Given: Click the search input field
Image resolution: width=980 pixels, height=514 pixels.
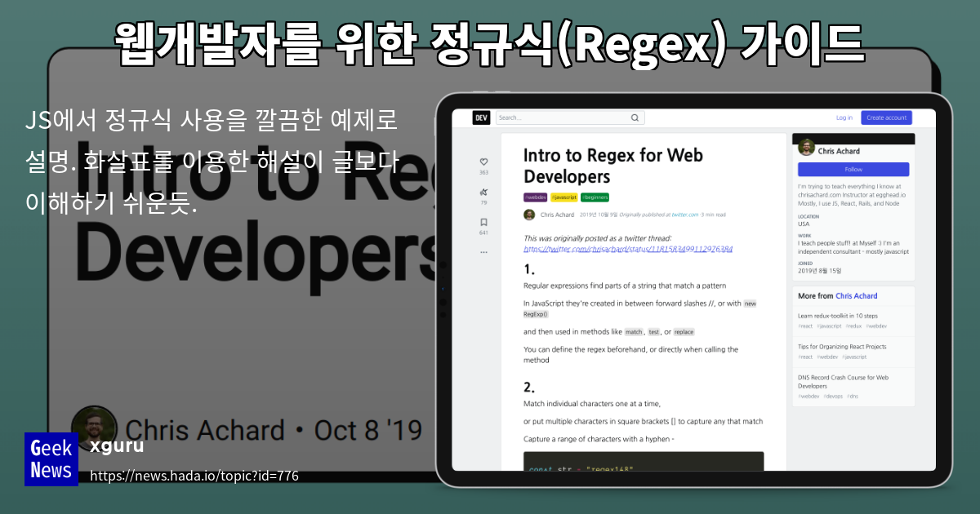Looking at the screenshot, I should point(563,117).
